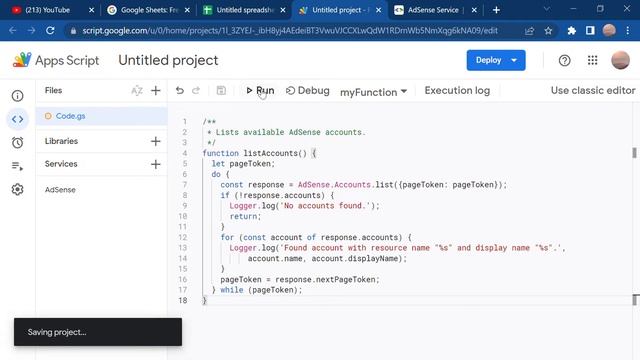Viewport: 640px width, 360px height.
Task: Open a new browser tab
Action: coord(496,10)
